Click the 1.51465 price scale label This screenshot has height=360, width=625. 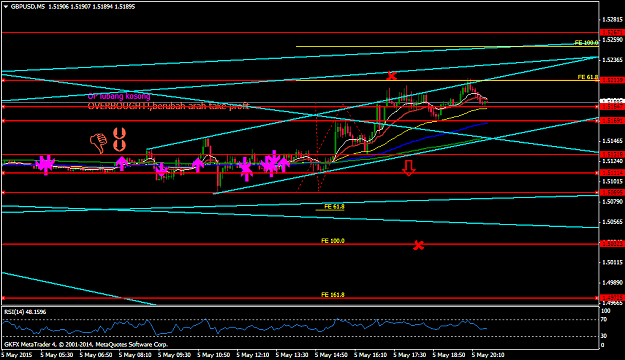pyautogui.click(x=613, y=141)
